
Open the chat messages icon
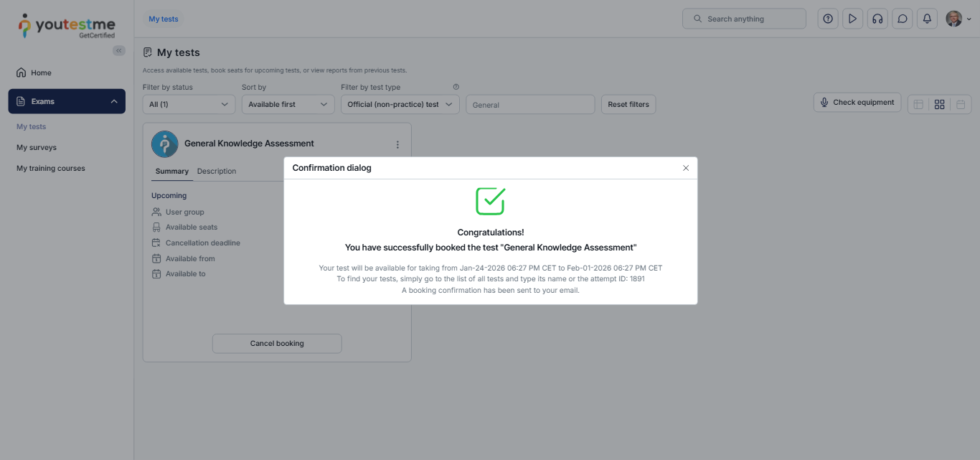(903, 19)
